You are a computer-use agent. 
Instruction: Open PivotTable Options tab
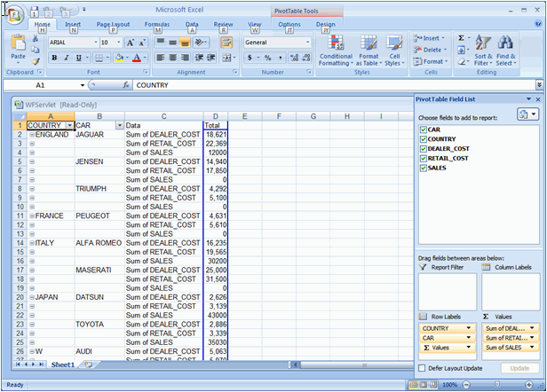[x=289, y=25]
